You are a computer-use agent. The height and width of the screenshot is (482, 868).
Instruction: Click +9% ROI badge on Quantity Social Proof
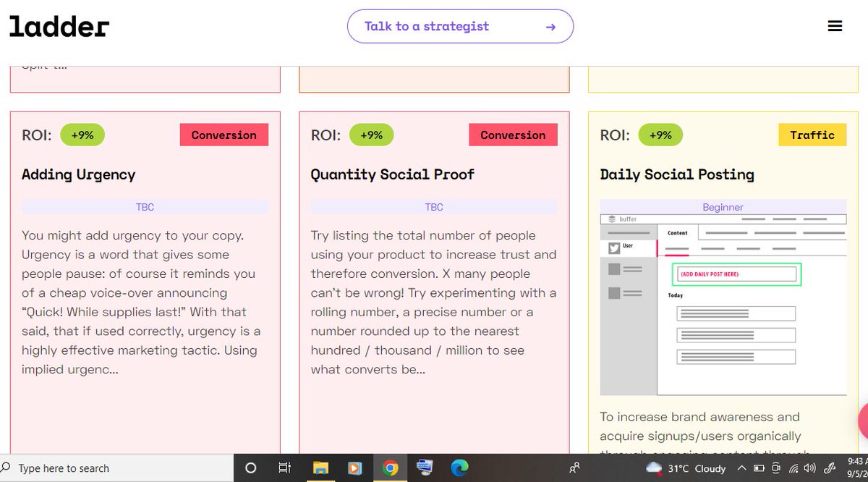(371, 135)
